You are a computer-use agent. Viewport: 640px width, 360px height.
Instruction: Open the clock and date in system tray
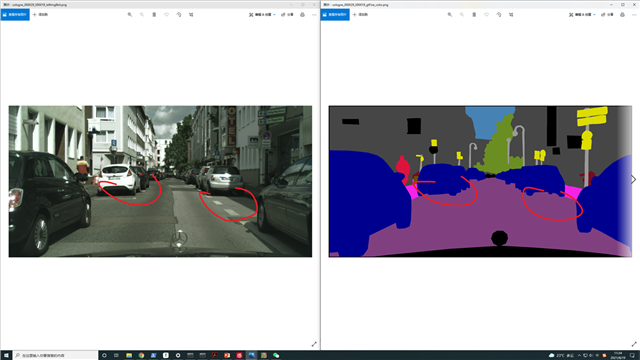coord(618,356)
